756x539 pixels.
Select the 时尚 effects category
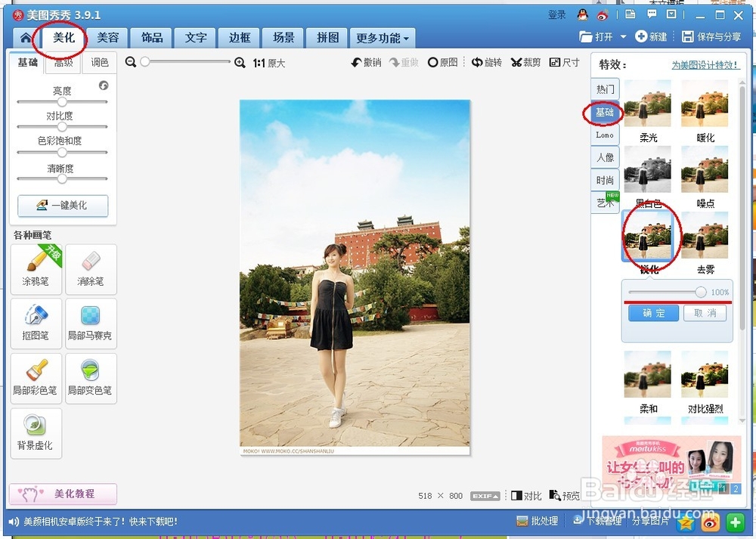pyautogui.click(x=605, y=181)
